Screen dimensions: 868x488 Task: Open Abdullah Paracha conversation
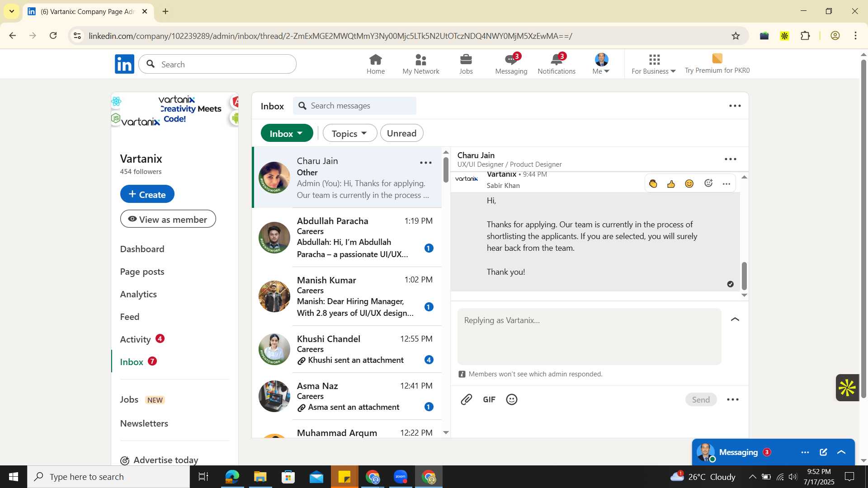point(347,237)
